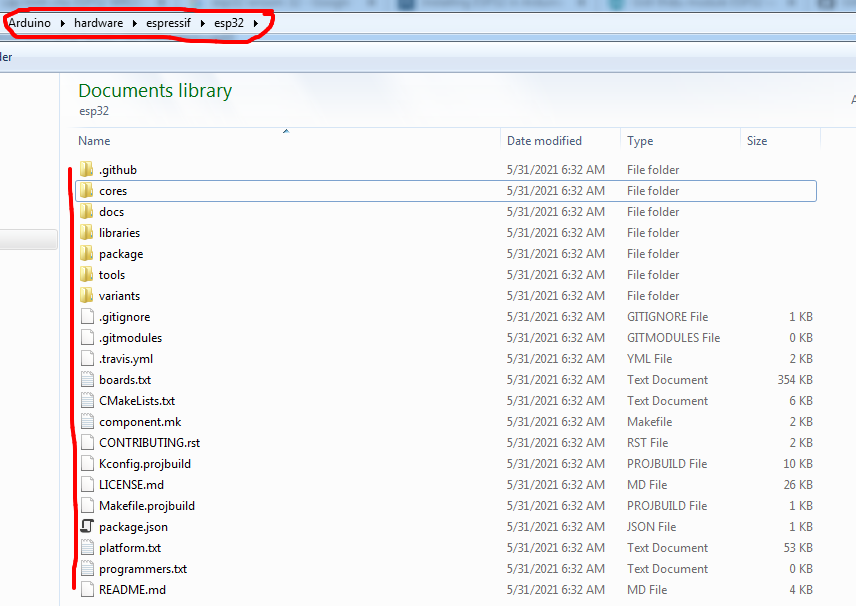Click the Makefile.projbuild file icon
856x606 pixels.
click(x=87, y=506)
